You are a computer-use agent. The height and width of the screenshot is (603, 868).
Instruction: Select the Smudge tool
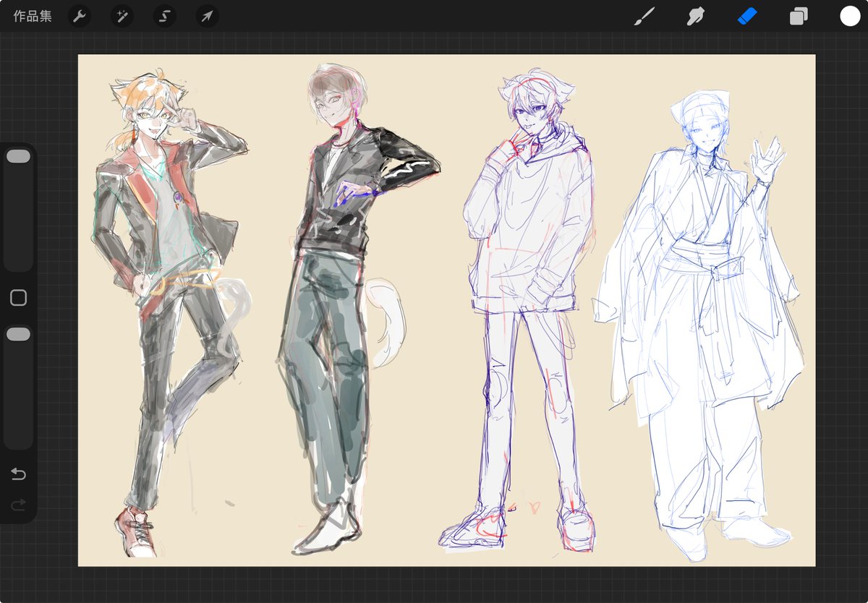(x=695, y=16)
